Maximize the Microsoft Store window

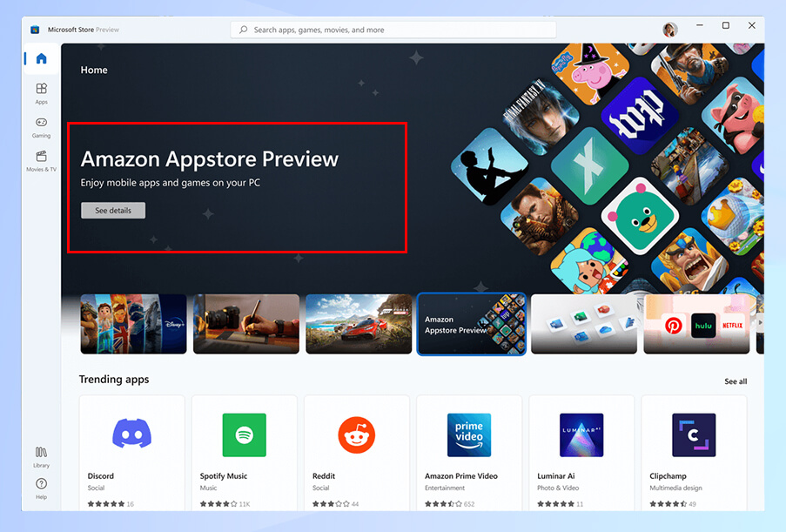click(x=725, y=25)
